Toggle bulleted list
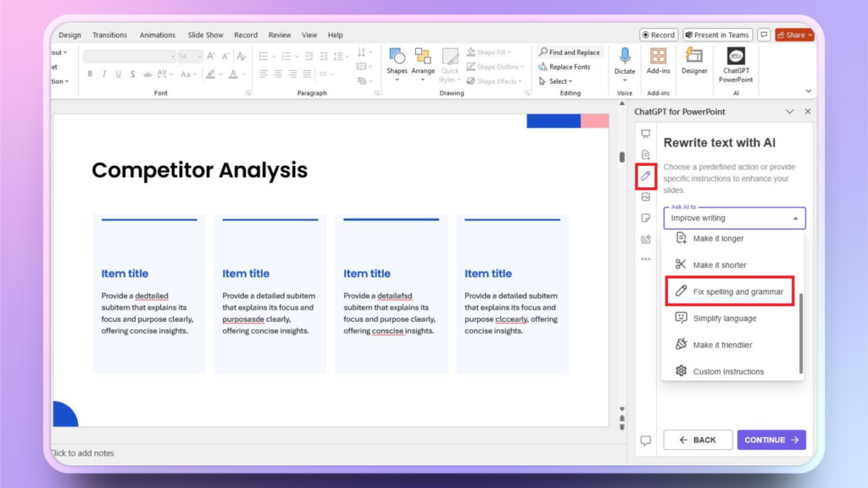 (x=264, y=56)
